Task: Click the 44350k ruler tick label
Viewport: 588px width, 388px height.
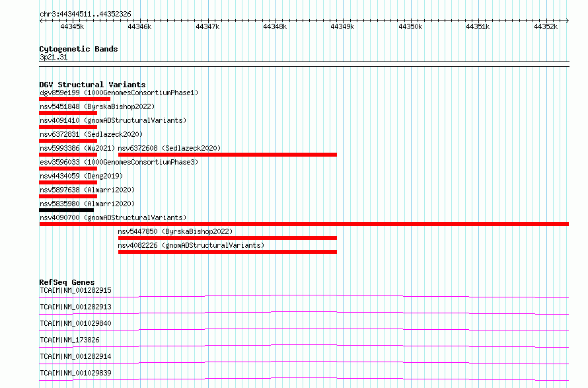Action: pyautogui.click(x=410, y=27)
